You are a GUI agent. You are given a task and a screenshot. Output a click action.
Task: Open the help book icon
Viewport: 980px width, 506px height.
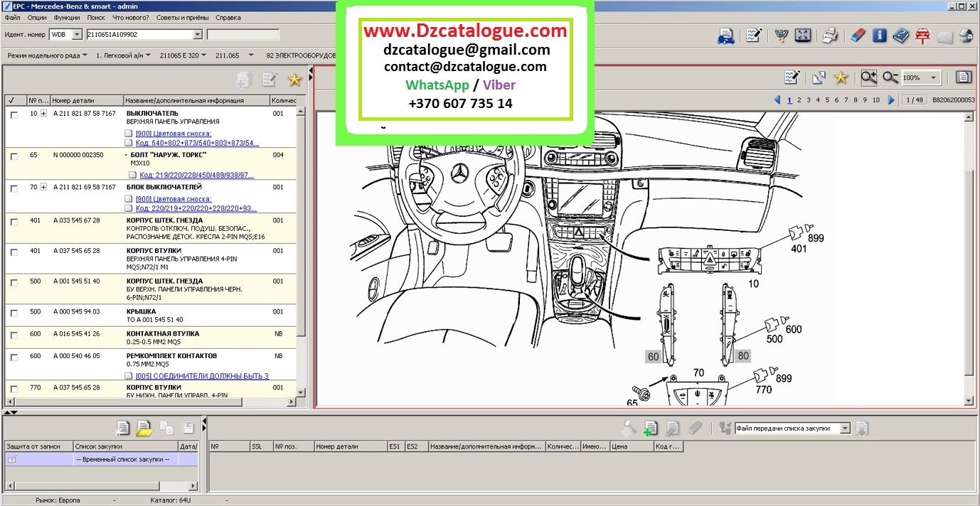point(901,36)
